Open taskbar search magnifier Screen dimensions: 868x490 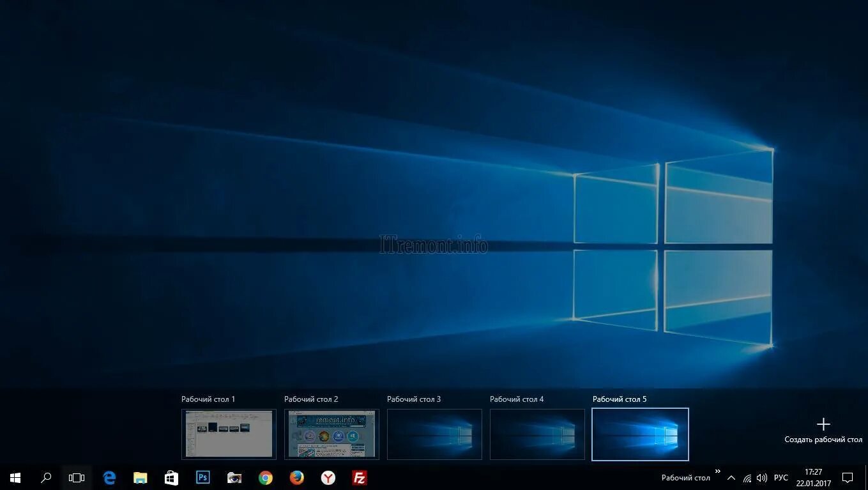pyautogui.click(x=46, y=478)
